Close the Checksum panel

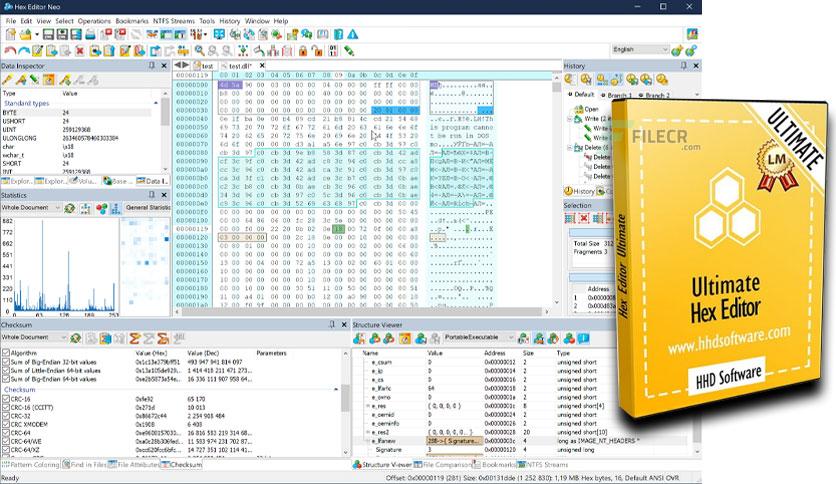pyautogui.click(x=344, y=324)
